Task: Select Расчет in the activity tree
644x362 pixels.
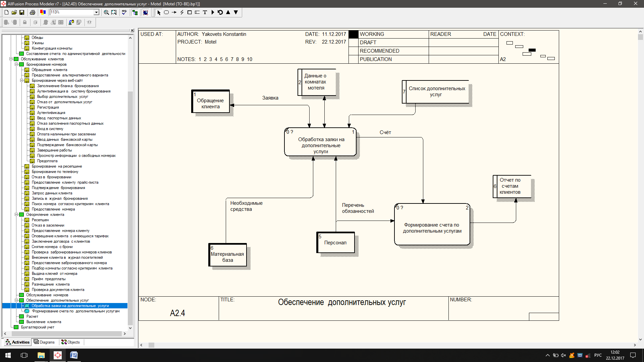Action: pyautogui.click(x=32, y=316)
